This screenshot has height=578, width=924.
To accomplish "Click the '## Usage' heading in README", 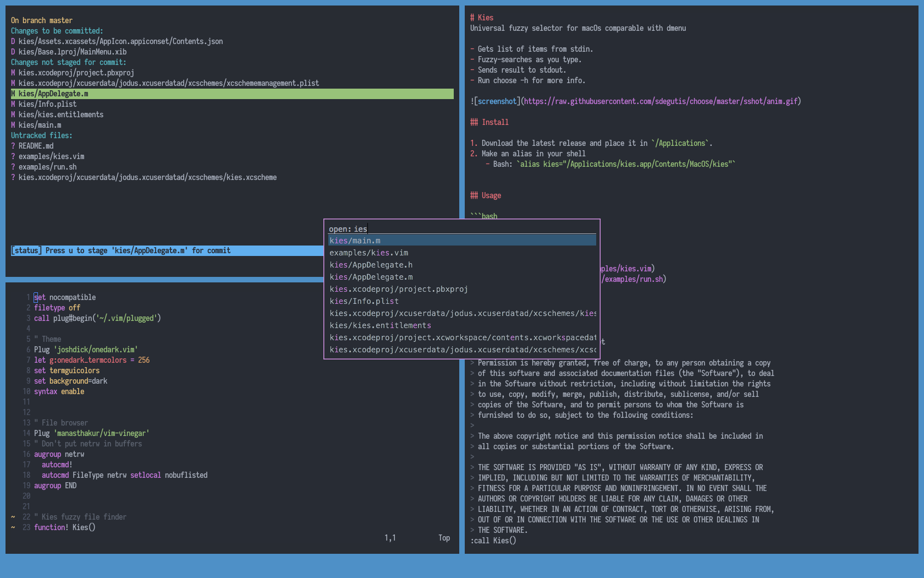I will point(486,195).
